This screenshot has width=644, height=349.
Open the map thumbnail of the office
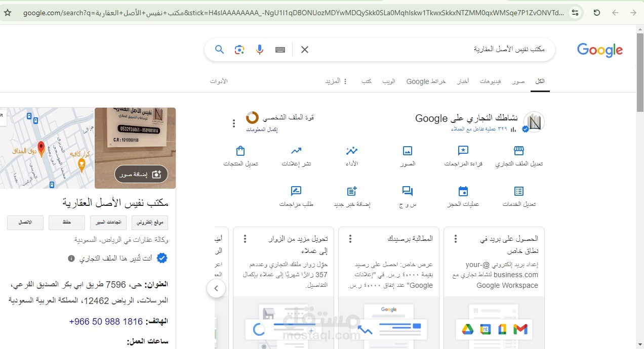47,148
